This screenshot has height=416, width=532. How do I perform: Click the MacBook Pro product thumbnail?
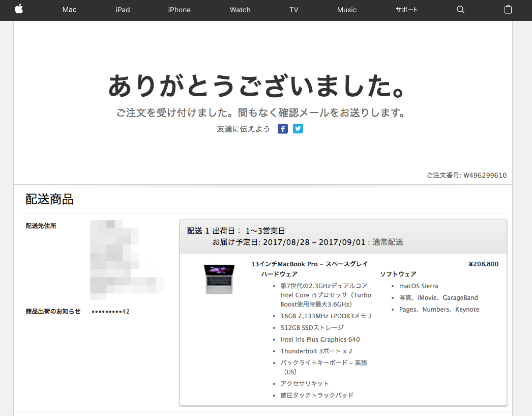[219, 279]
